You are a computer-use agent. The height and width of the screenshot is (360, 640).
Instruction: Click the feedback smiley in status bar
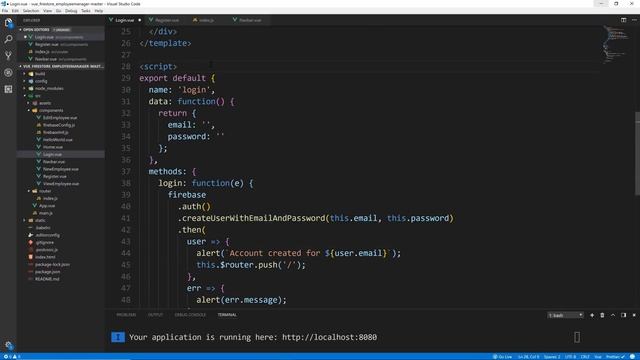632,357
